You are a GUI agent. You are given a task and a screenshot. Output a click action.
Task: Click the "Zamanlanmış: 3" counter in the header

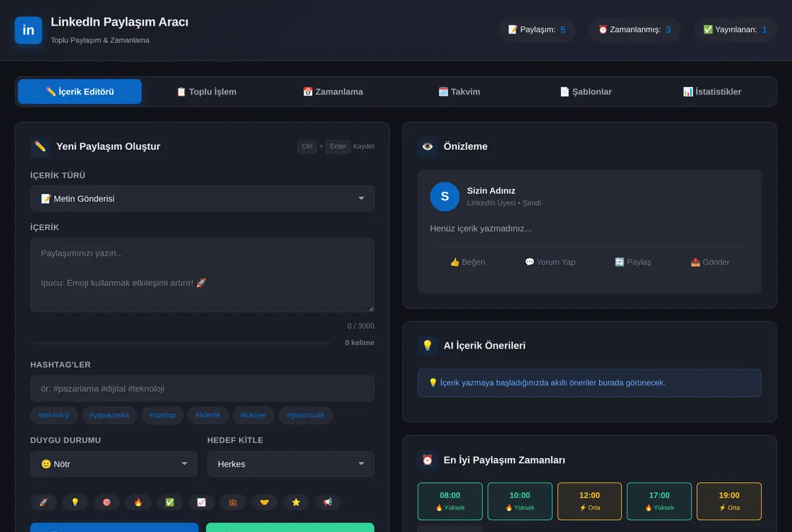[634, 30]
